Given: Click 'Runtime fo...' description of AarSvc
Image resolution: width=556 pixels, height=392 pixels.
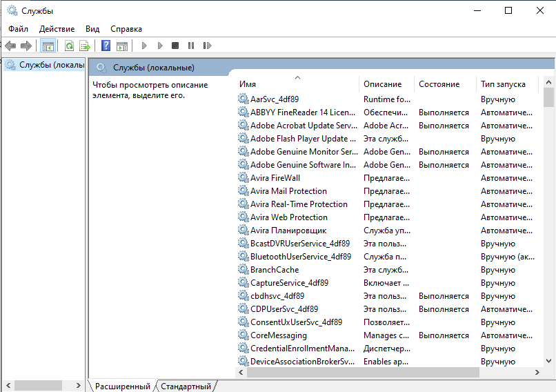Looking at the screenshot, I should coord(387,99).
